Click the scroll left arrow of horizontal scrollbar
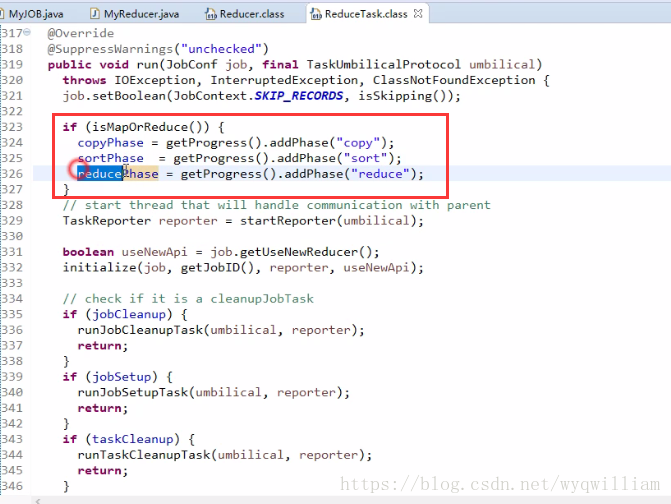The height and width of the screenshot is (504, 671). [38, 501]
